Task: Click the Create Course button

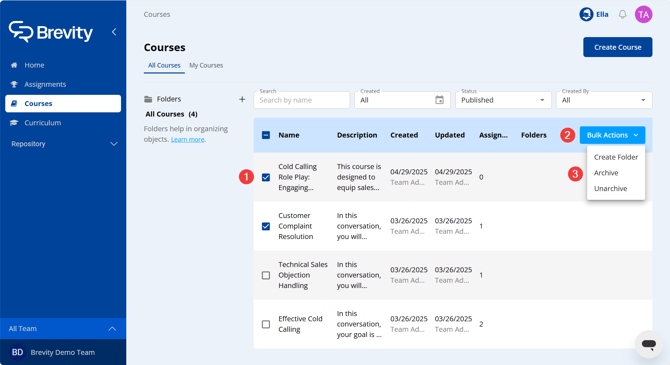Action: (617, 47)
